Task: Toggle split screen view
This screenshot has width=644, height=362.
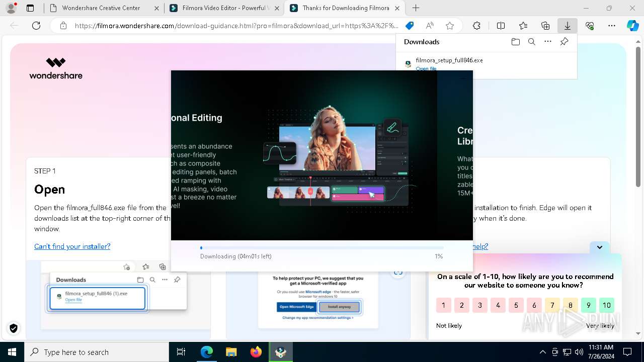Action: 501,26
